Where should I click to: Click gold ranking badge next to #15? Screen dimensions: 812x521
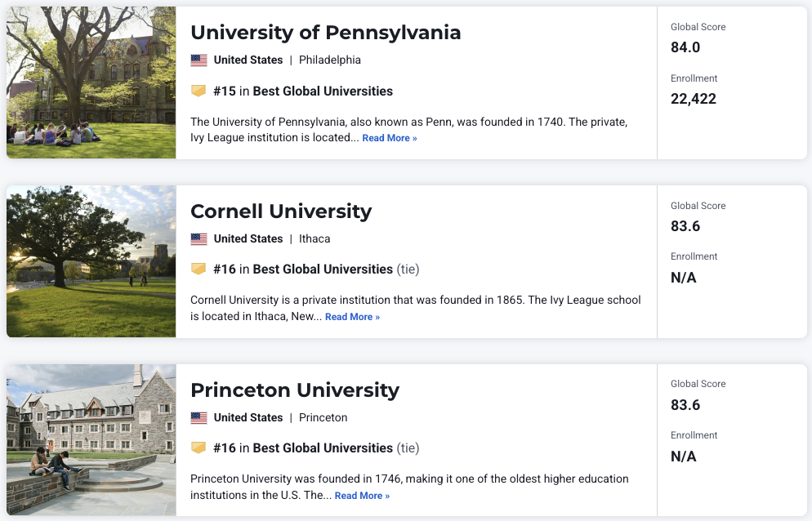point(199,91)
